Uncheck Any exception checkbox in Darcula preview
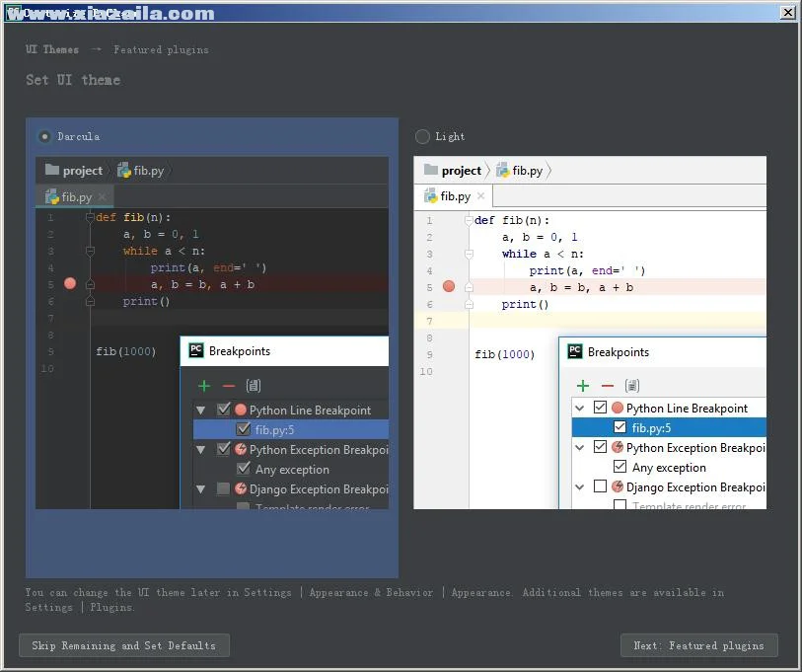The width and height of the screenshot is (802, 672). 244,469
